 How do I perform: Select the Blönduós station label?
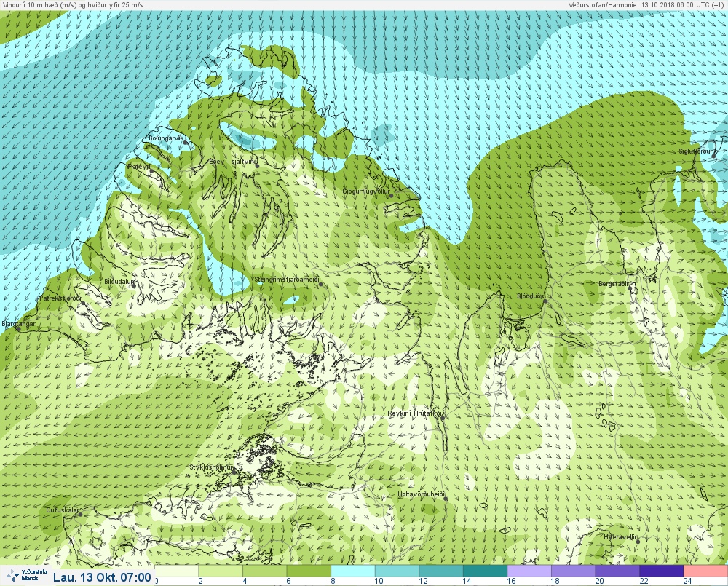click(x=531, y=296)
